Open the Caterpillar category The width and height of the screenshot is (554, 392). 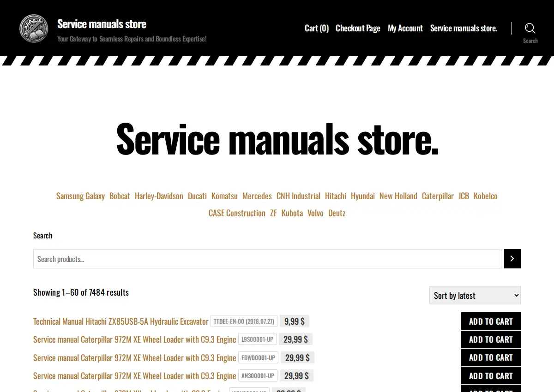pyautogui.click(x=438, y=196)
